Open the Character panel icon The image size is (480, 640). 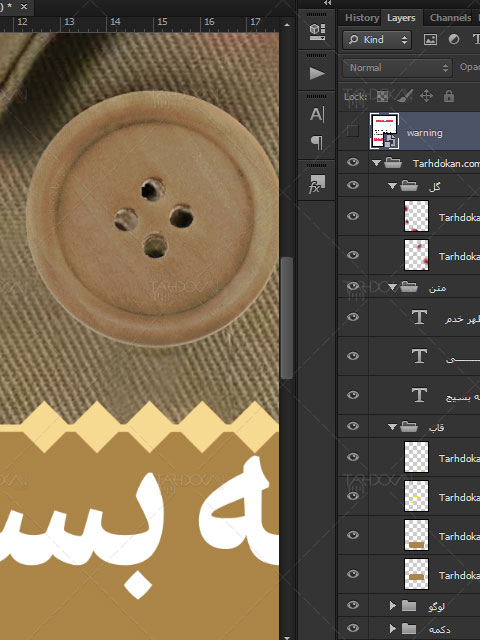317,114
